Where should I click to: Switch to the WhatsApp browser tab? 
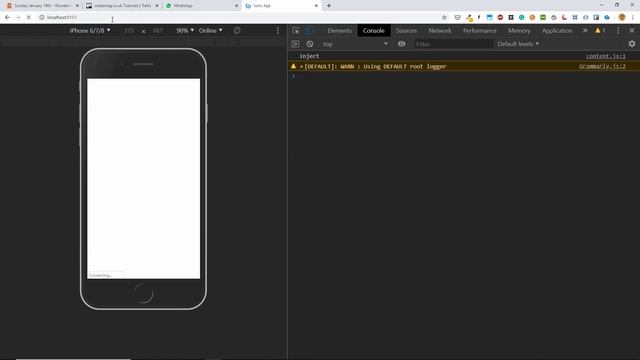[202, 6]
